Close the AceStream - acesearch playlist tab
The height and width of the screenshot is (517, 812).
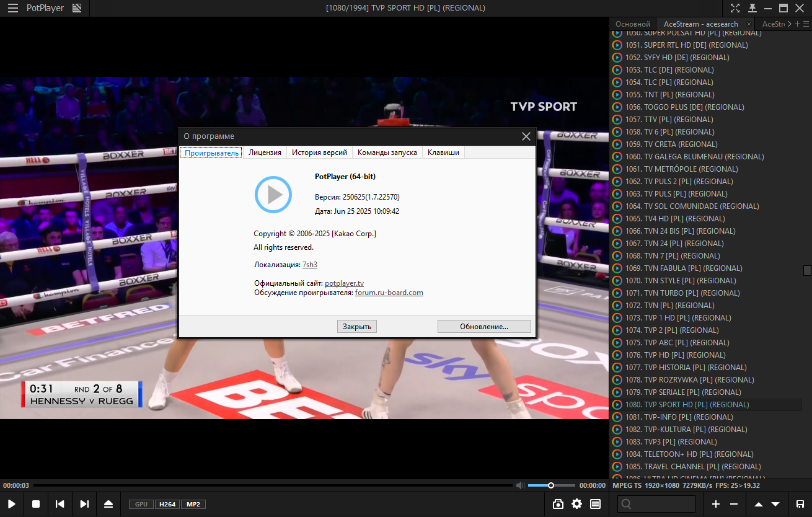[x=749, y=24]
